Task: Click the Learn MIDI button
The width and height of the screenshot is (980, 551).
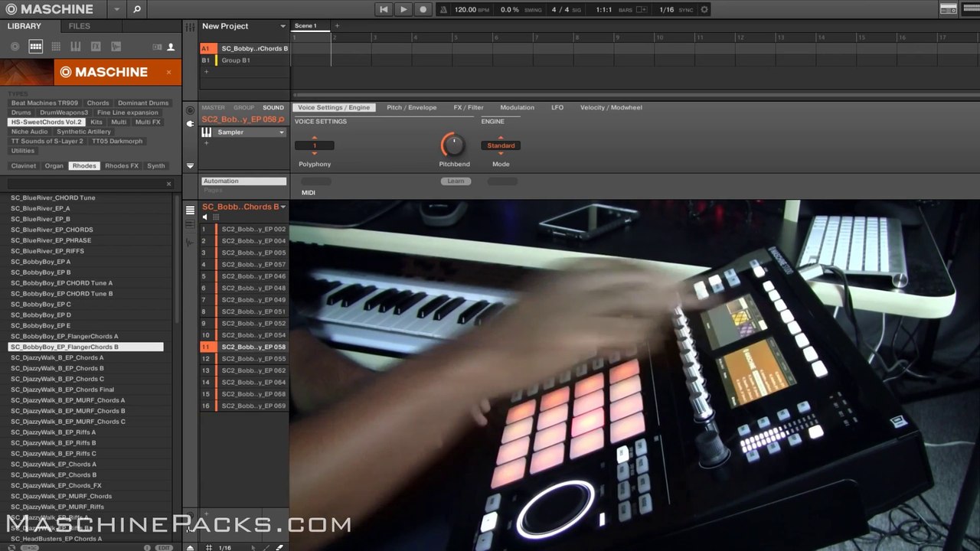Action: click(456, 181)
